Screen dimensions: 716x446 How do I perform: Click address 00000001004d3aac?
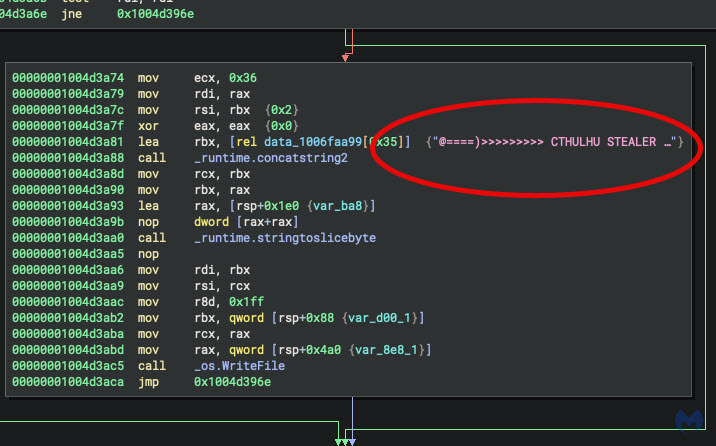(68, 302)
